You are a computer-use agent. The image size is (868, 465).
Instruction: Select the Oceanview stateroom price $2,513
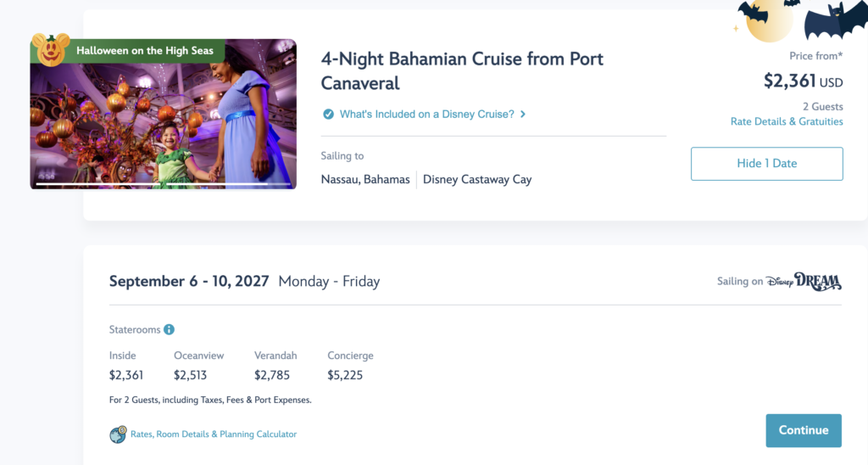pos(191,375)
